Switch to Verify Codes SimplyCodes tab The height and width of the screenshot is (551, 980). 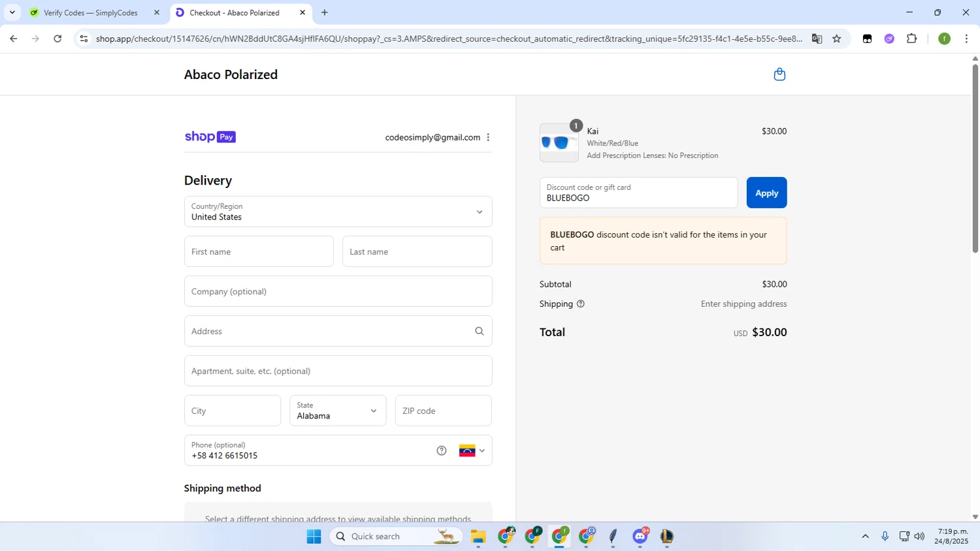95,12
